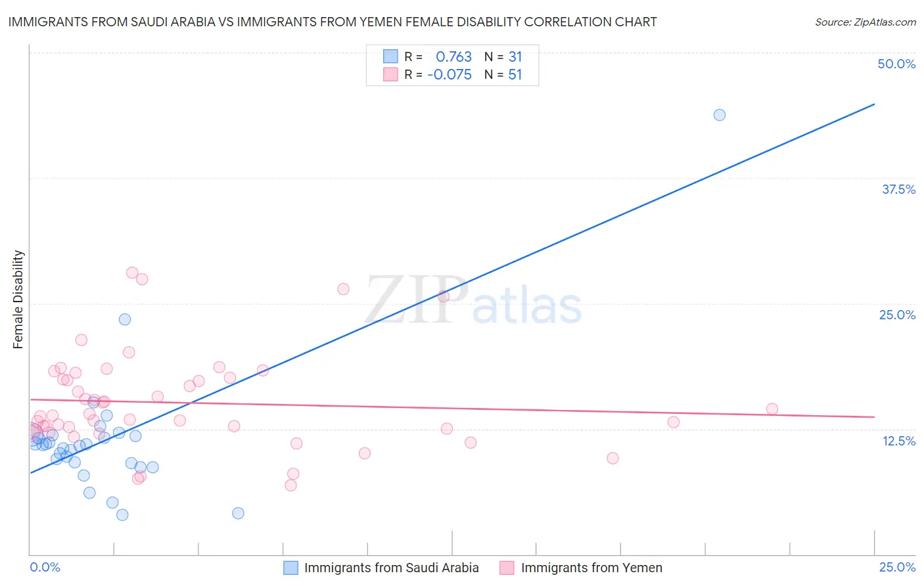Select the rightmost pink data point near 14.5%

pyautogui.click(x=772, y=409)
